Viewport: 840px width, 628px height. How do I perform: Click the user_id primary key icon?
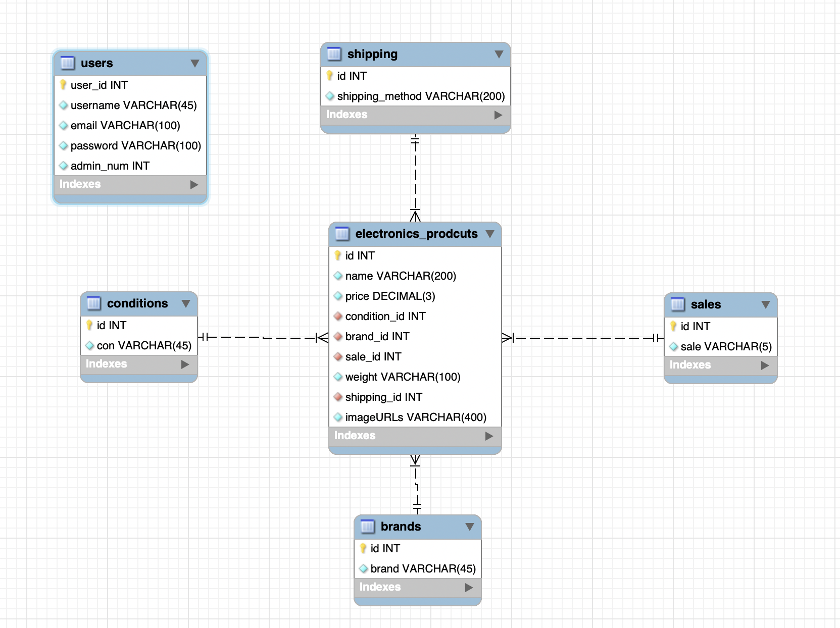[63, 85]
